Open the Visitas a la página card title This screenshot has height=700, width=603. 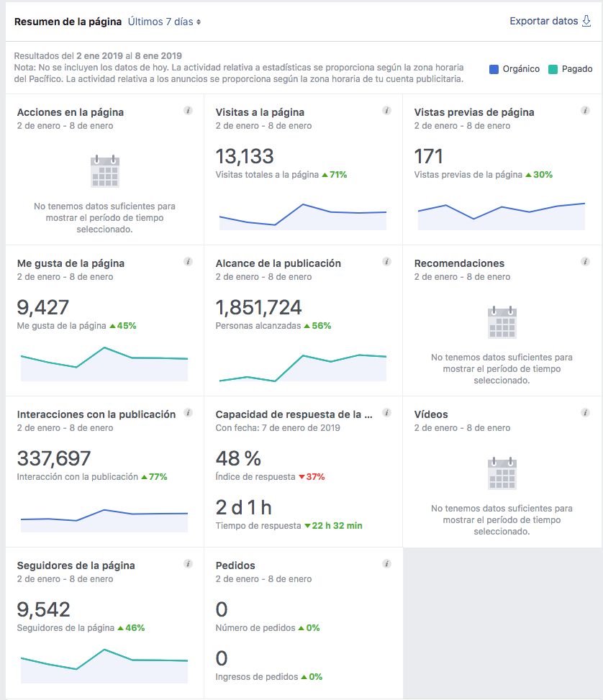260,112
